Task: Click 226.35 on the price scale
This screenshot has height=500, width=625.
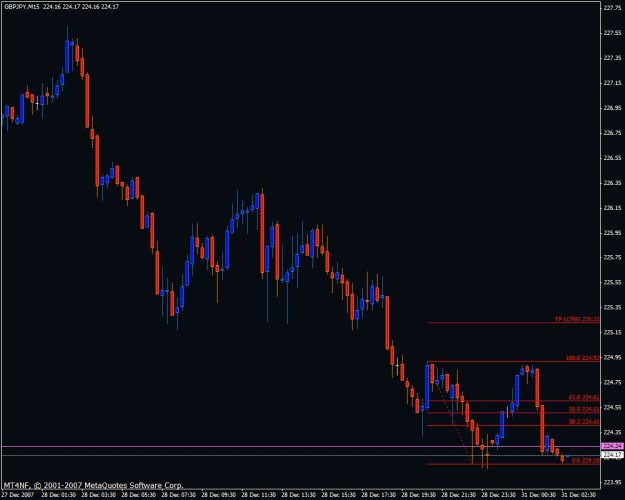Action: (x=613, y=183)
